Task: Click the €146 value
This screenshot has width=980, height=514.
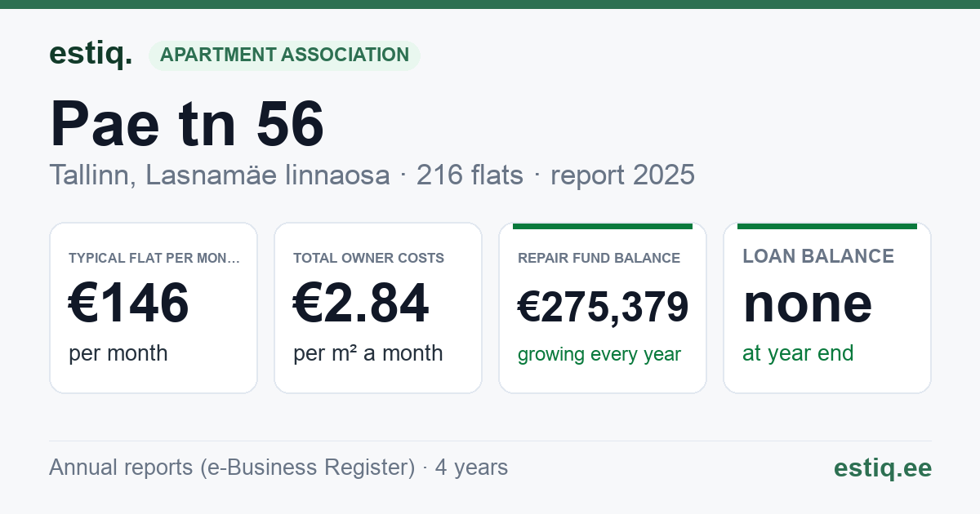Action: (x=129, y=303)
